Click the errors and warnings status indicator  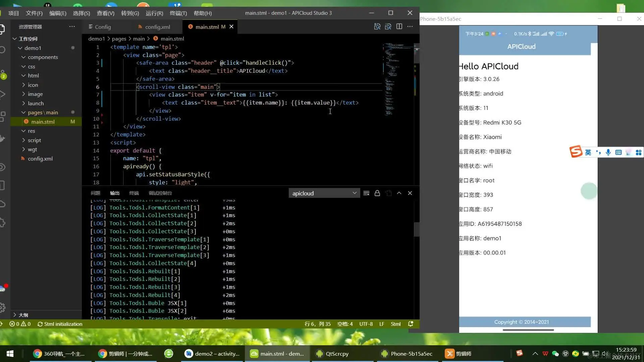click(x=20, y=324)
